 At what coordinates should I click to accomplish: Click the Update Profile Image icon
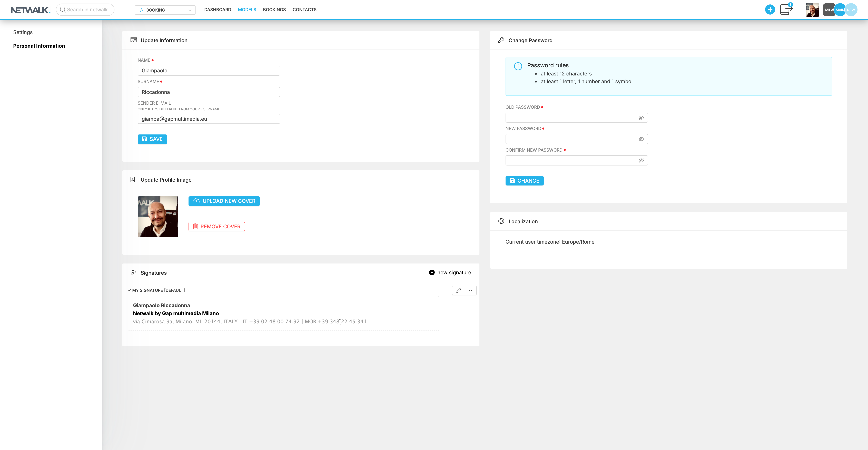pos(132,180)
